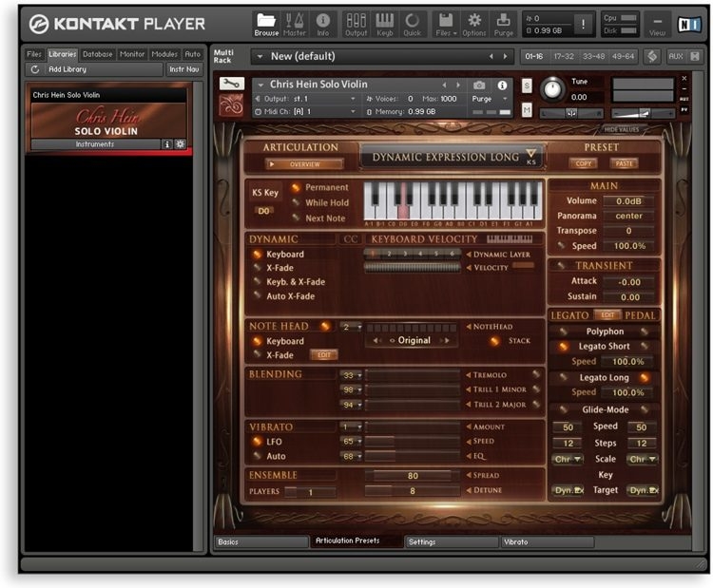Click the instrument volume slider
This screenshot has width=713, height=588.
(x=643, y=113)
